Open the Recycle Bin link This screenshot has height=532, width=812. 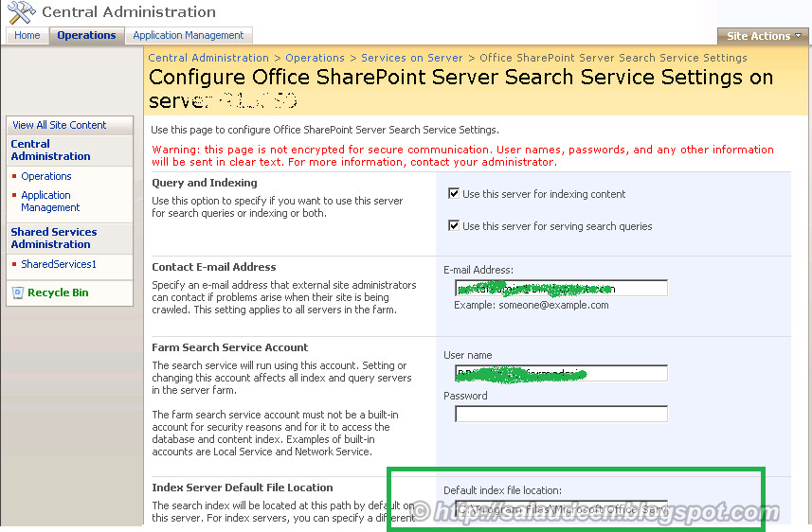point(58,293)
